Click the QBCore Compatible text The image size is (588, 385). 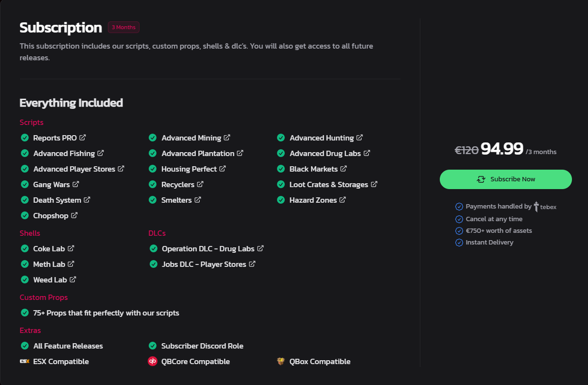tap(196, 362)
